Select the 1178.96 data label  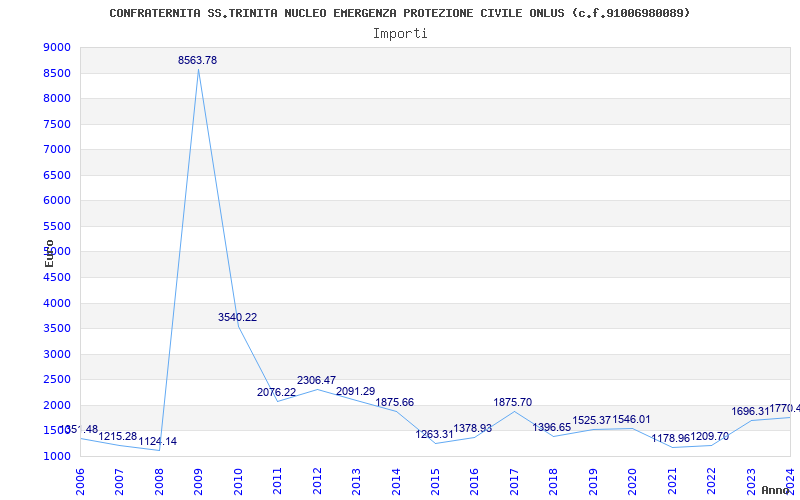click(670, 439)
